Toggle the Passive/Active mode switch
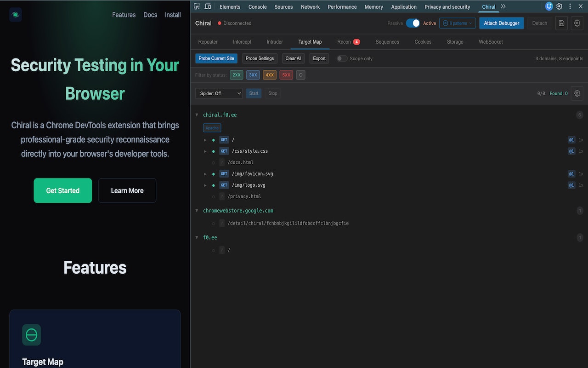This screenshot has height=368, width=588. 413,23
